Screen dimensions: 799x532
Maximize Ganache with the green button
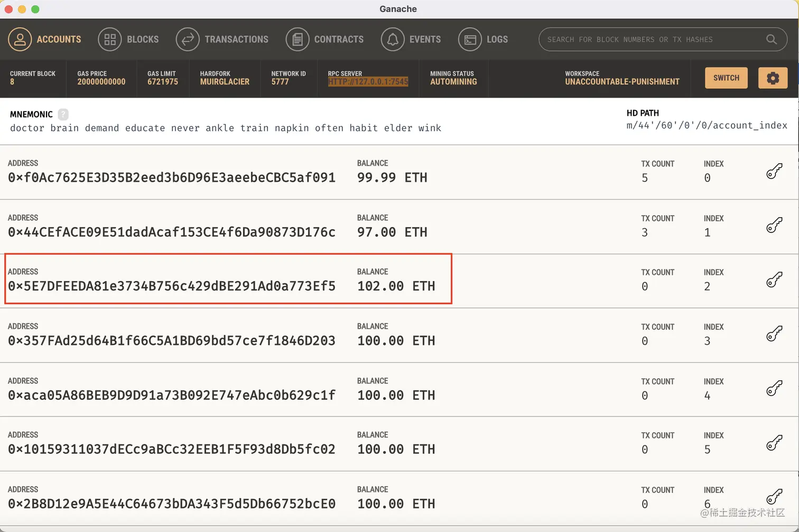[35, 9]
